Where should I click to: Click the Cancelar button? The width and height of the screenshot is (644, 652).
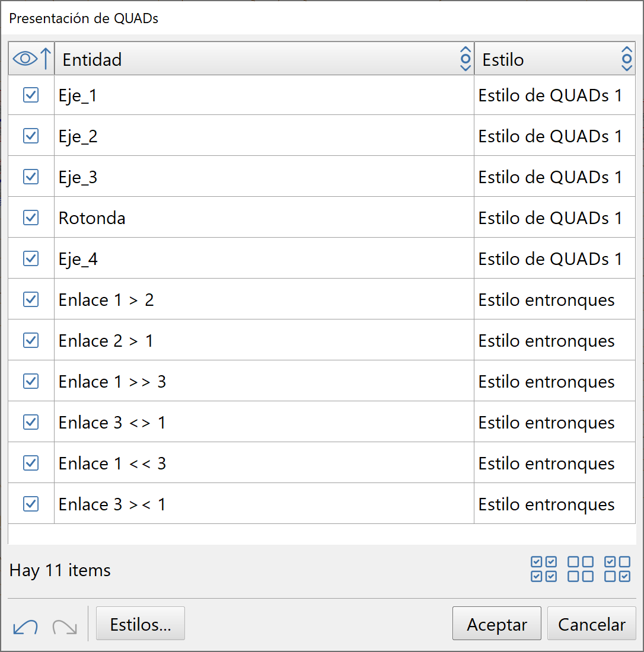(x=591, y=624)
